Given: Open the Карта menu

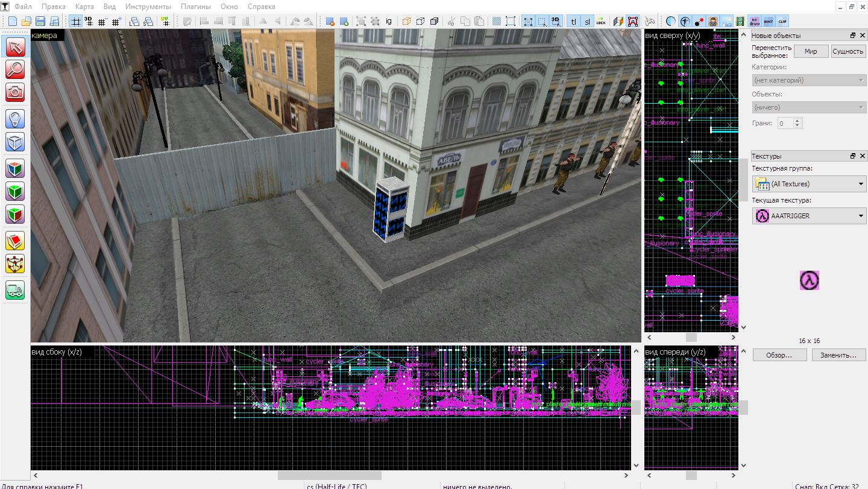Looking at the screenshot, I should coord(84,7).
